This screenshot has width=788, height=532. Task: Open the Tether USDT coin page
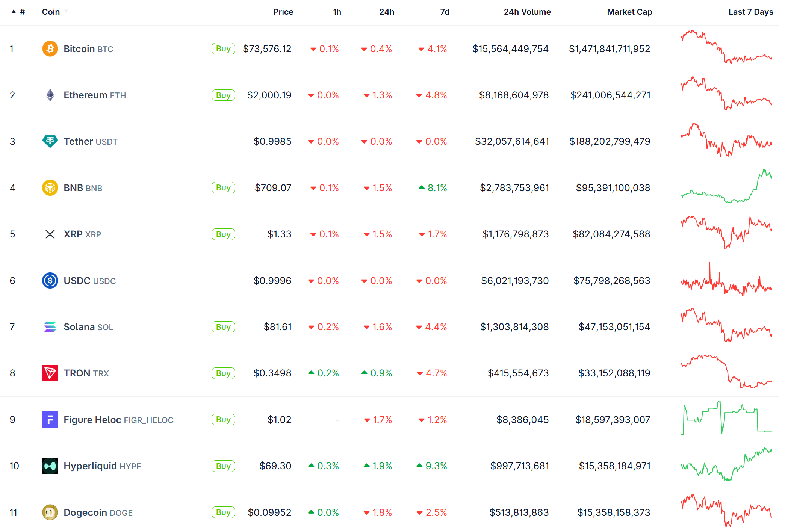coord(91,141)
